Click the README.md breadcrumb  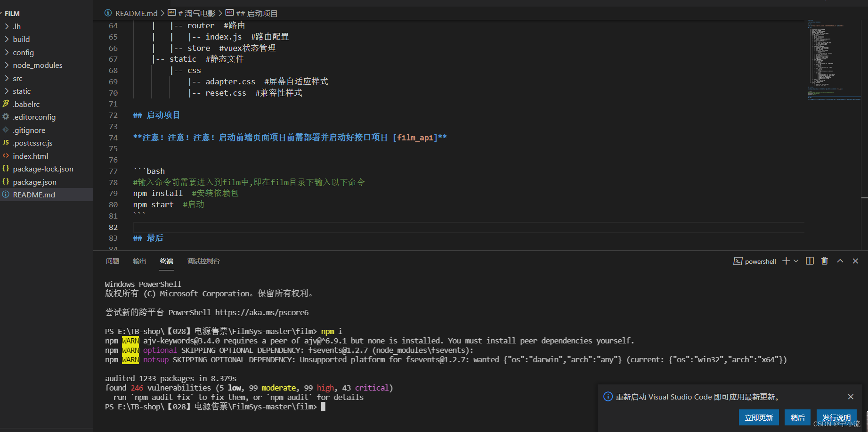pos(136,13)
